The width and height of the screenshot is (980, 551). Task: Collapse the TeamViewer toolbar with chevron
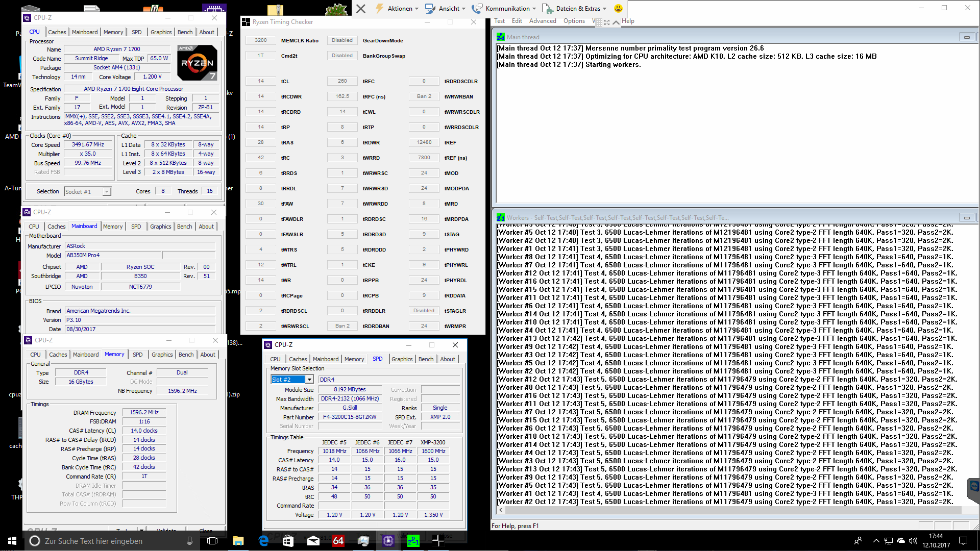(x=616, y=22)
